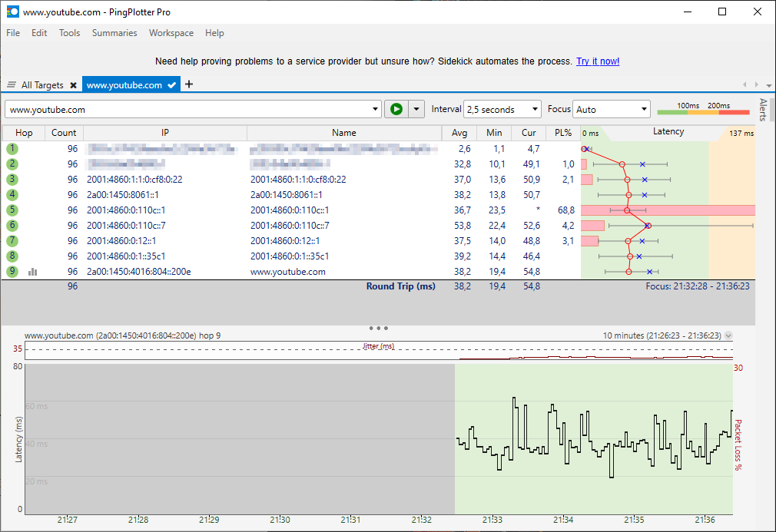This screenshot has height=532, width=776.
Task: Click the 21:30 time label on the timeline
Action: coord(280,520)
